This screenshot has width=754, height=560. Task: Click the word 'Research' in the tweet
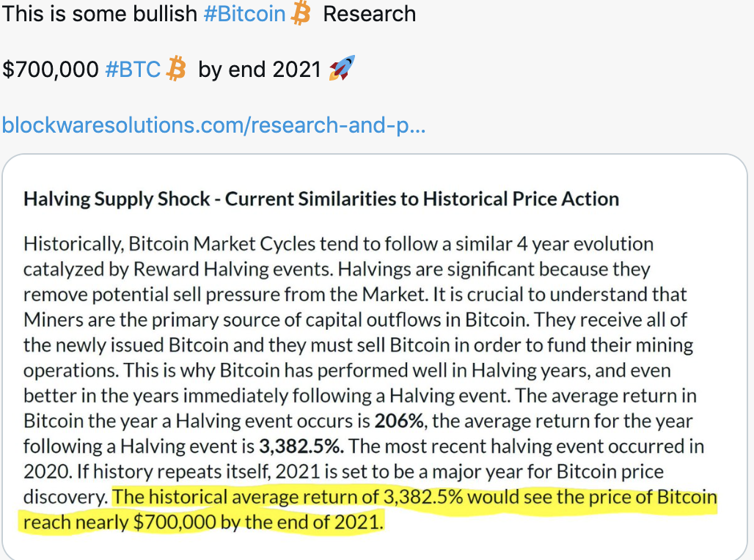coord(370,14)
